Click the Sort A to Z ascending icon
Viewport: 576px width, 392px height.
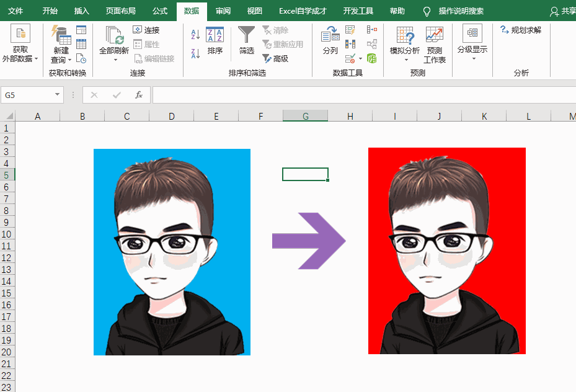[195, 35]
